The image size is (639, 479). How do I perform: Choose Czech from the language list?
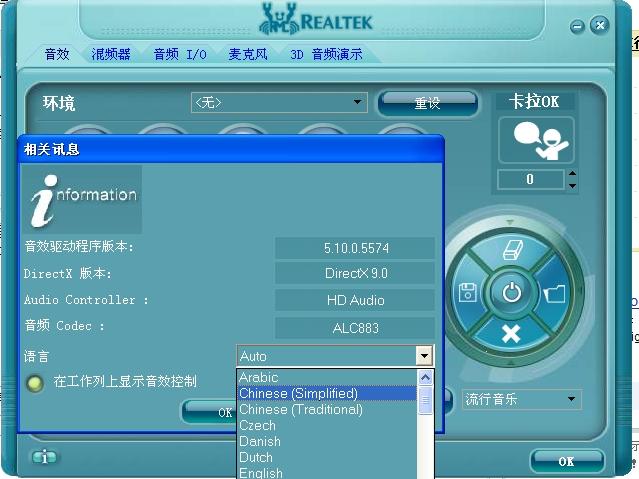327,425
